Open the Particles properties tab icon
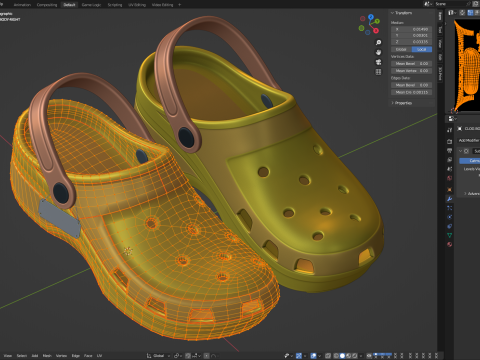Image resolution: width=480 pixels, height=360 pixels. point(449,208)
